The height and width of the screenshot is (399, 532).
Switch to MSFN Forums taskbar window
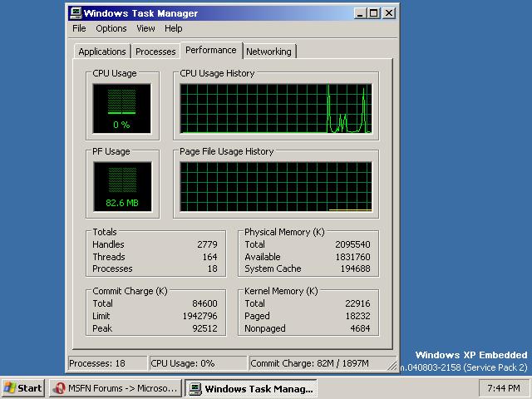coord(116,388)
